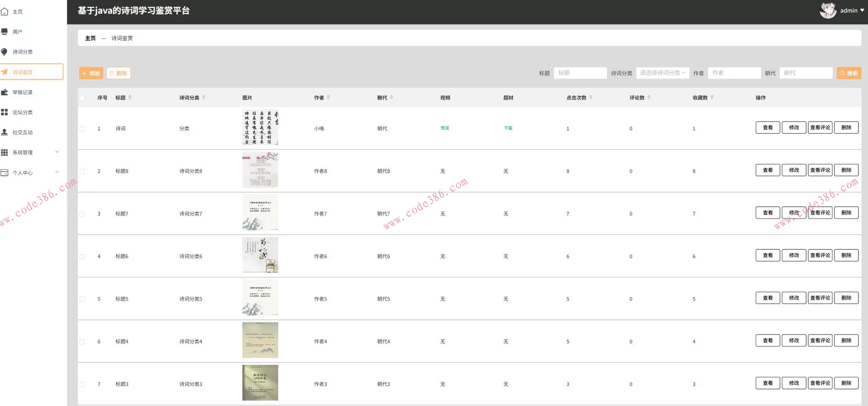Click the orange 添加 button
The width and height of the screenshot is (868, 406).
coord(91,73)
